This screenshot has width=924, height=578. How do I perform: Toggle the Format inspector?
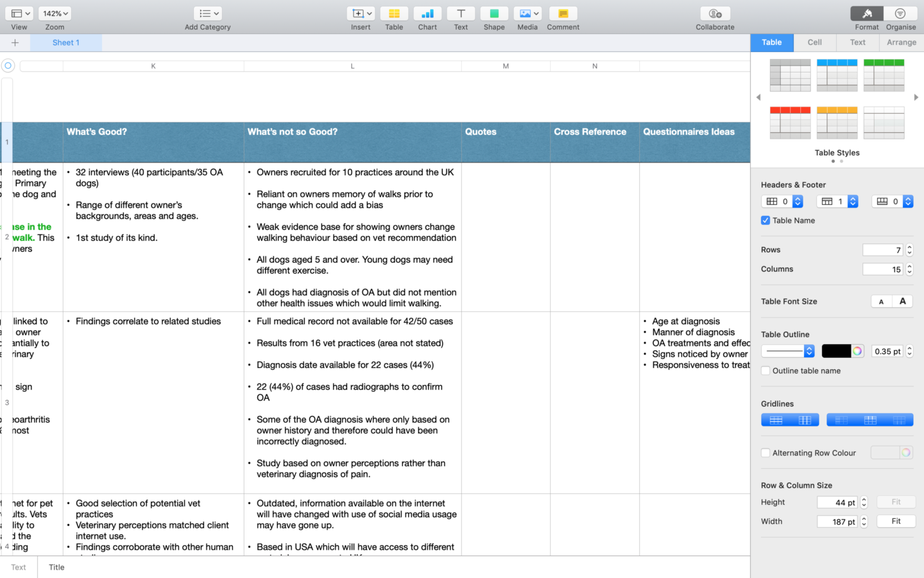pyautogui.click(x=867, y=13)
